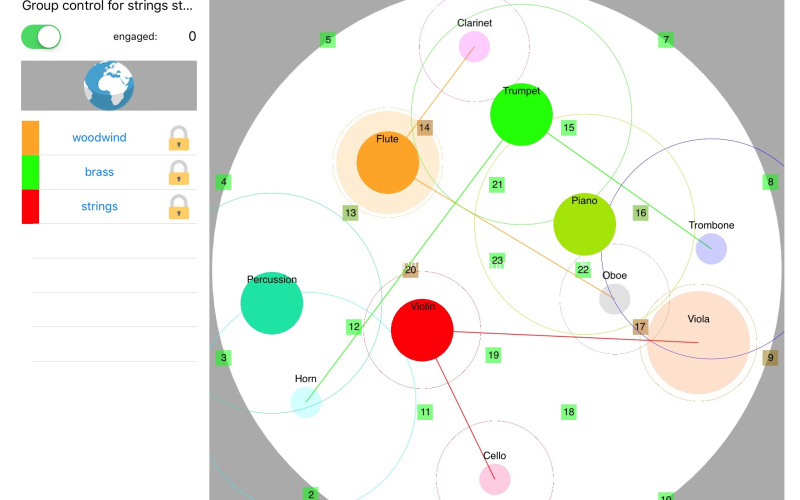The width and height of the screenshot is (800, 500).
Task: Pick the green brass color swatch
Action: coord(30,172)
